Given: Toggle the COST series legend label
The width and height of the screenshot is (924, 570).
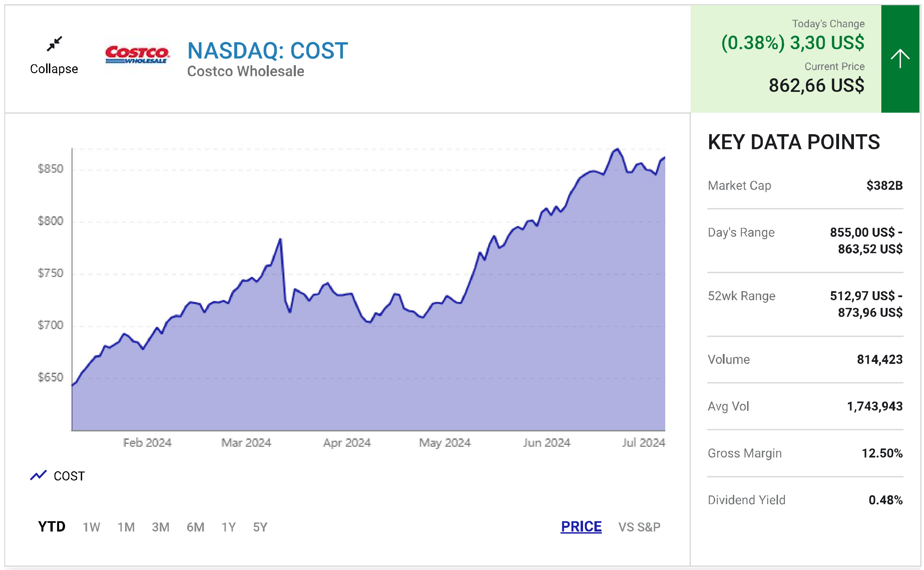Looking at the screenshot, I should 69,476.
